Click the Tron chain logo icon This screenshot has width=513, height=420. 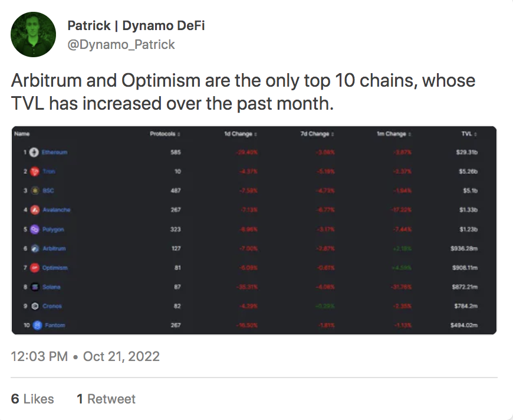(34, 172)
